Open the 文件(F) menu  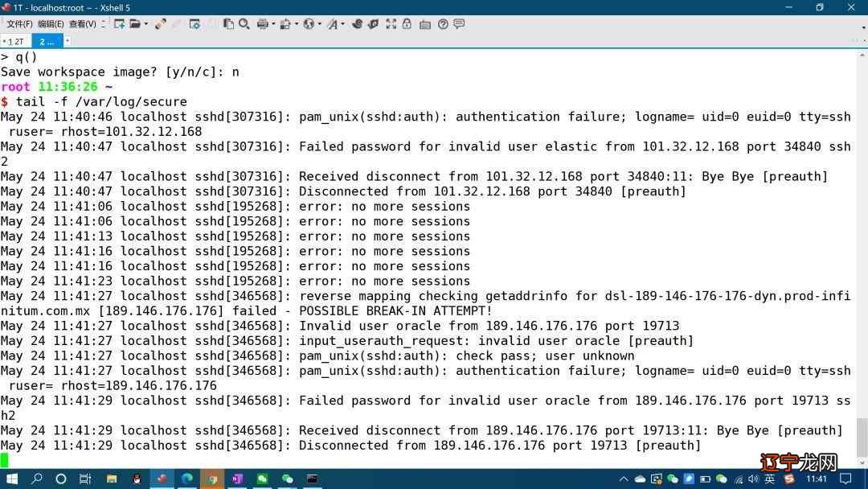tap(19, 24)
